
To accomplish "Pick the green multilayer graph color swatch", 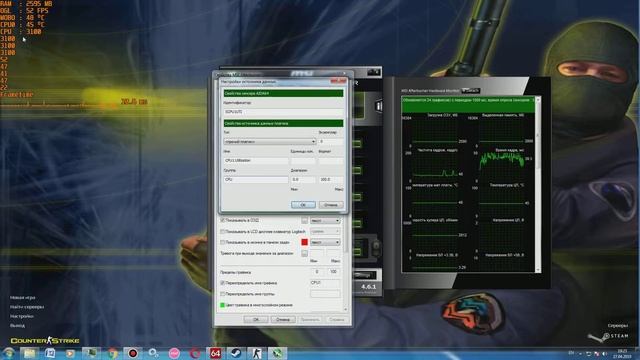I will coord(222,305).
